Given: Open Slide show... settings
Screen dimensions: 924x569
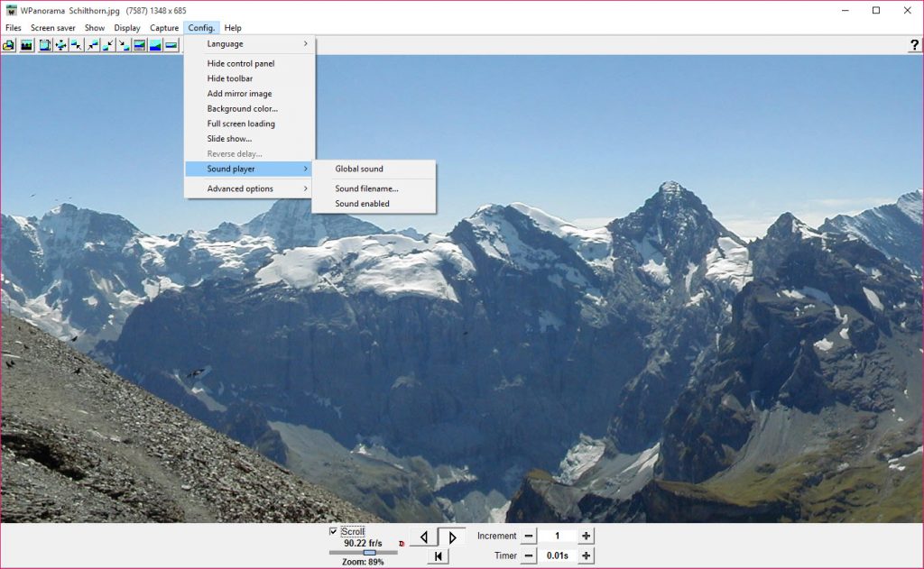Looking at the screenshot, I should coord(250,139).
